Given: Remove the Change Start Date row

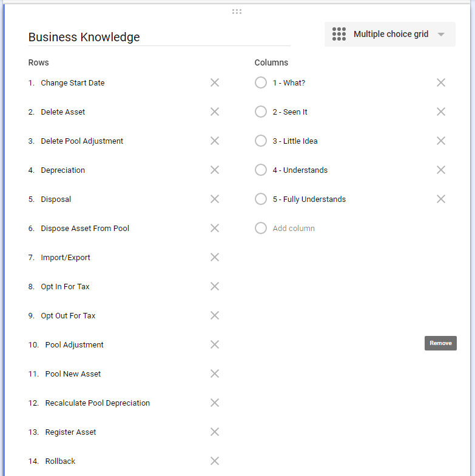Looking at the screenshot, I should click(215, 82).
